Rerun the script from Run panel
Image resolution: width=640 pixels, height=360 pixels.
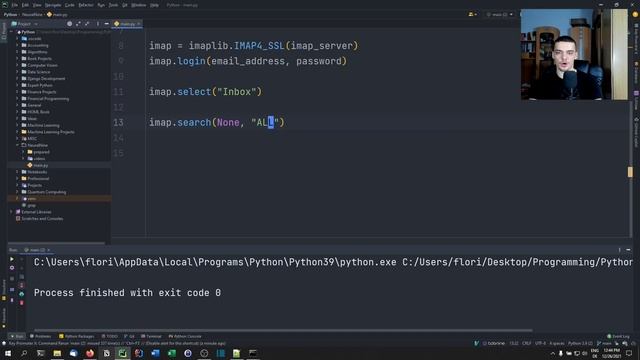[11, 259]
